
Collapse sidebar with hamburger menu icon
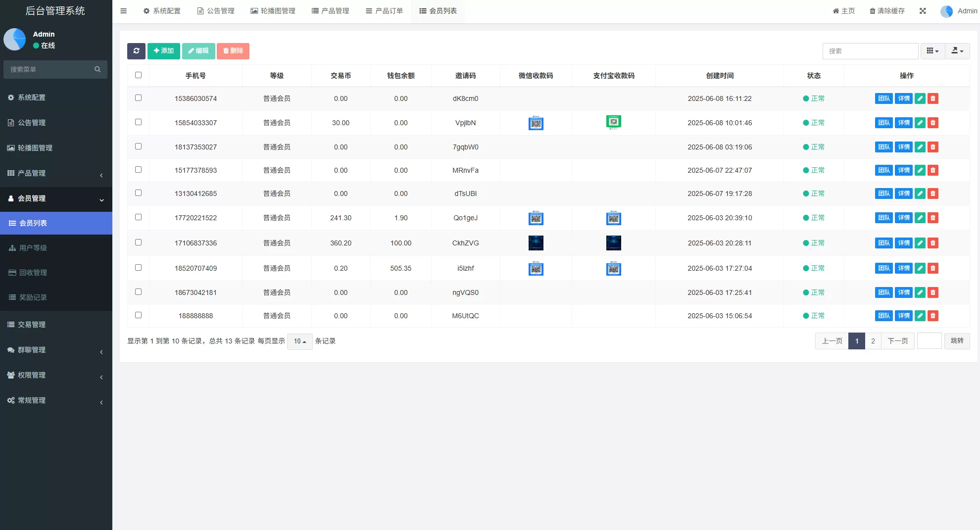[123, 10]
